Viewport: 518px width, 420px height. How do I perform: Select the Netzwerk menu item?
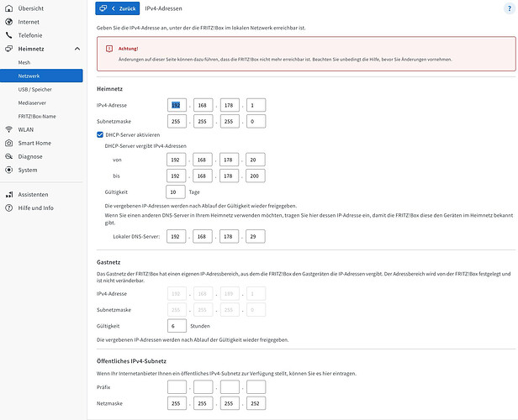pos(41,76)
